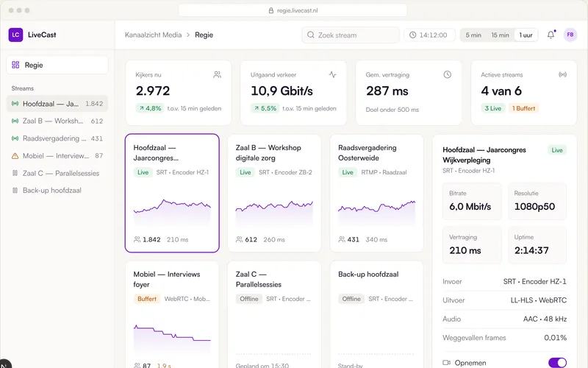This screenshot has width=588, height=368.
Task: Click the live signal icon beside Raadsvergadering stream
Action: (15, 138)
